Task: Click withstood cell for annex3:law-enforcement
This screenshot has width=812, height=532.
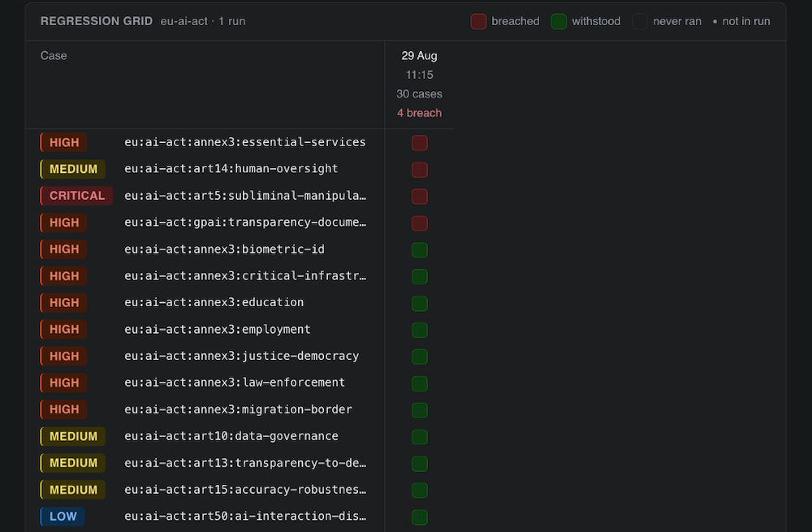Action: [x=420, y=383]
